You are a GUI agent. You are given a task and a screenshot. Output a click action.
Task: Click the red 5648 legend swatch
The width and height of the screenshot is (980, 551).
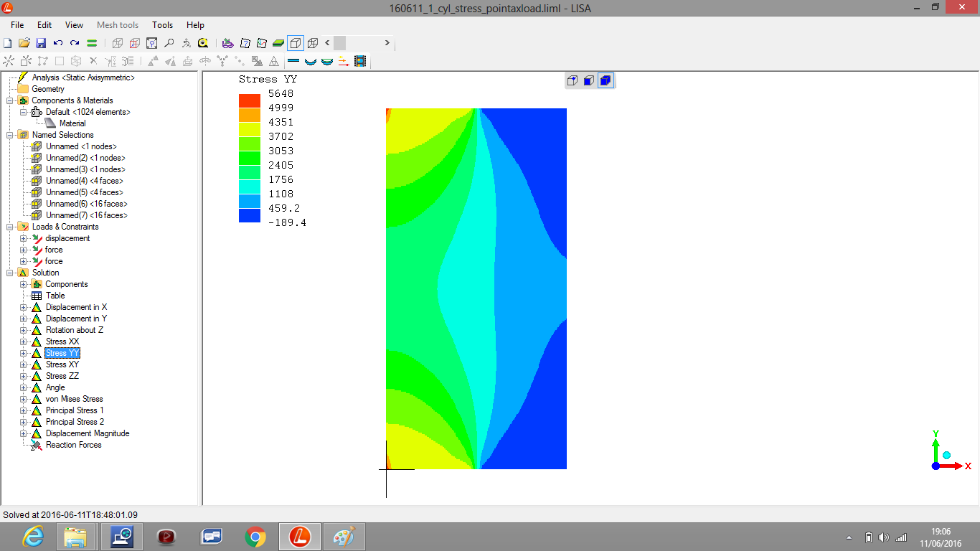tap(250, 100)
